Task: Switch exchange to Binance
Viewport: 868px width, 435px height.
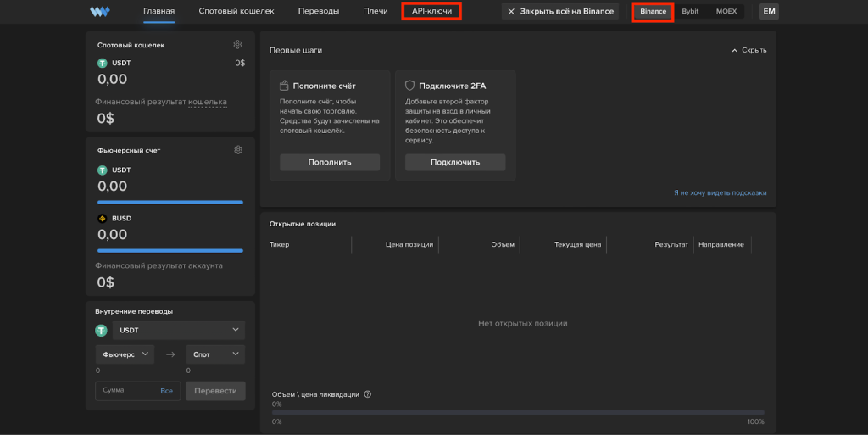Action: (x=653, y=11)
